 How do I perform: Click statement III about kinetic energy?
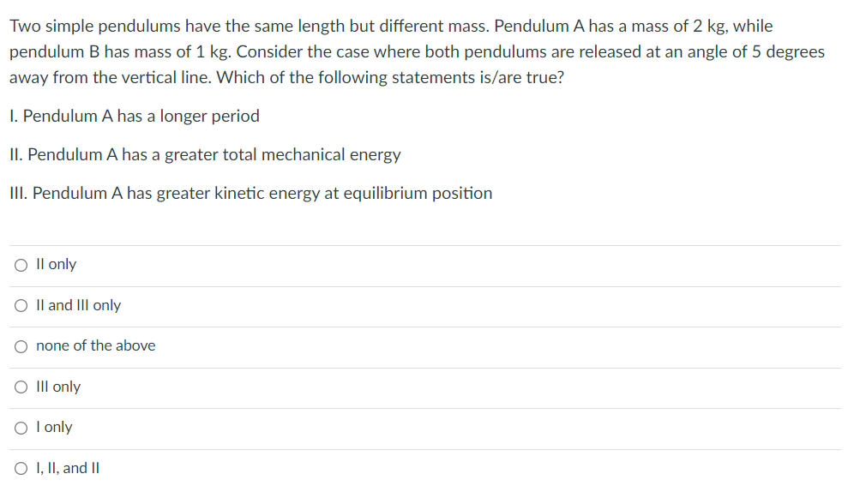coord(250,194)
